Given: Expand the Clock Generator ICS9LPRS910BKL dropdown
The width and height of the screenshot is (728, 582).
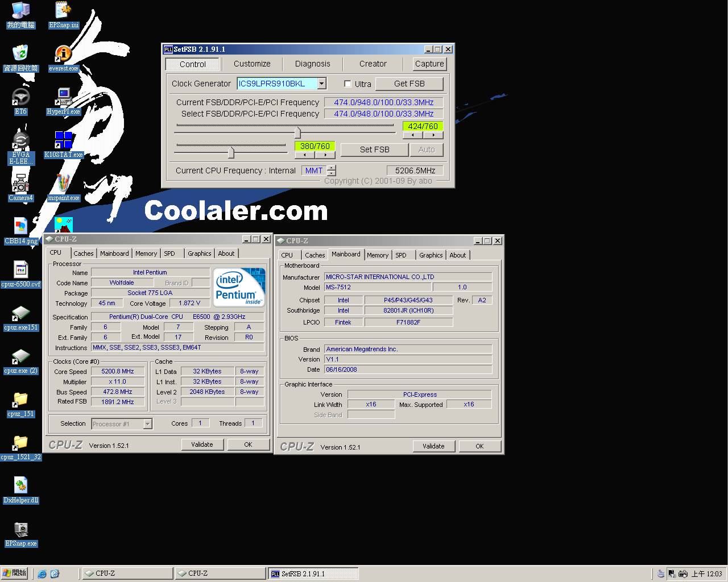Looking at the screenshot, I should (x=321, y=84).
